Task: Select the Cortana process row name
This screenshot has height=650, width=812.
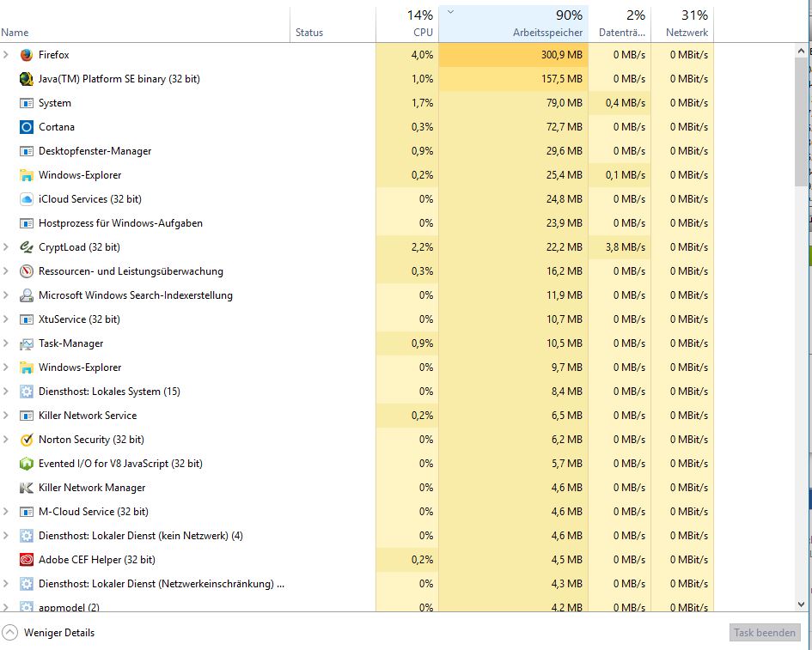Action: 57,127
